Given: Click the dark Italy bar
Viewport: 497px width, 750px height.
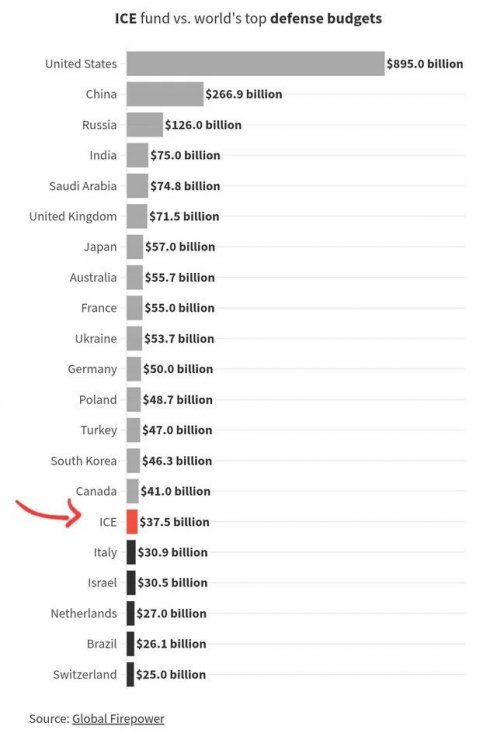Looking at the screenshot, I should point(131,552).
